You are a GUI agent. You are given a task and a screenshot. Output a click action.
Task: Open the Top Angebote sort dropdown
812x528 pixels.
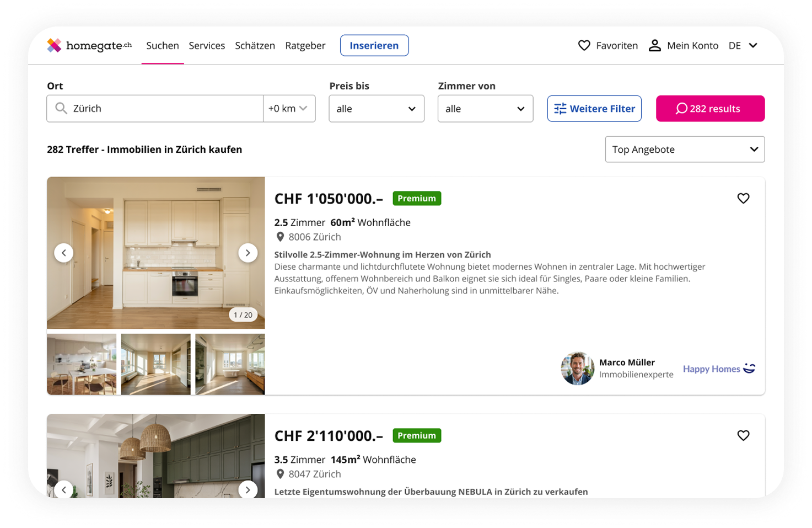click(x=685, y=150)
